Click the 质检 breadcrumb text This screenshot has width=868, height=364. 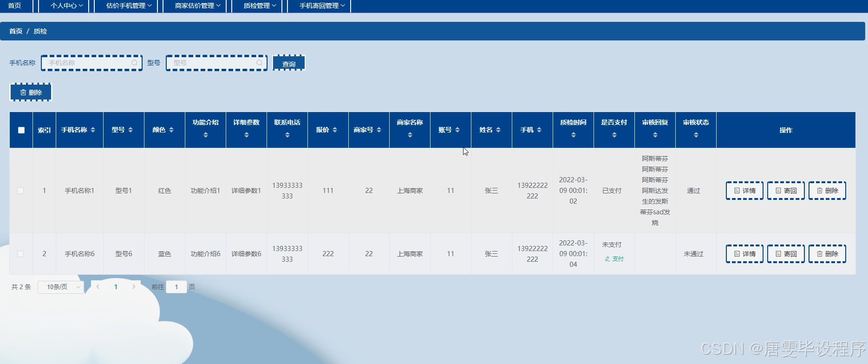click(40, 31)
